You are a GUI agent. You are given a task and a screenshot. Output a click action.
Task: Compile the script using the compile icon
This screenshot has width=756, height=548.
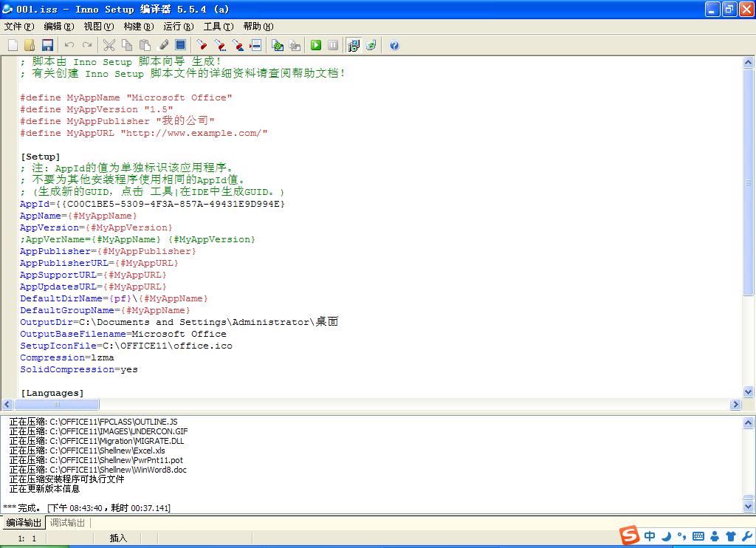pyautogui.click(x=278, y=45)
